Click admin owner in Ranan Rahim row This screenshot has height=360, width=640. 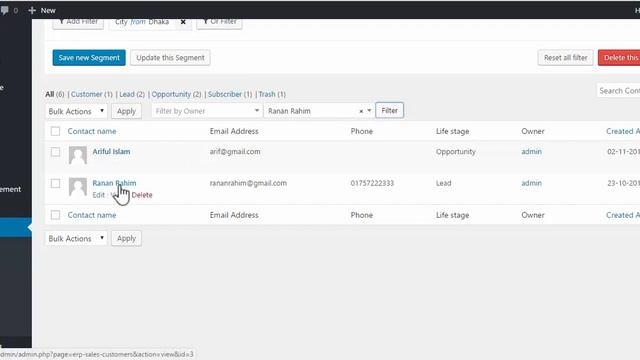point(531,183)
